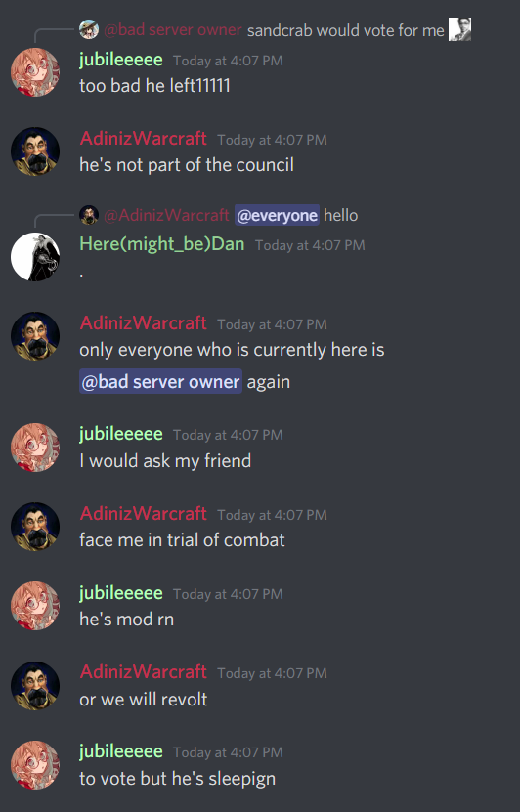Click jubileeeee avatar beside 'to vote but he's sleepign'

pos(35,765)
